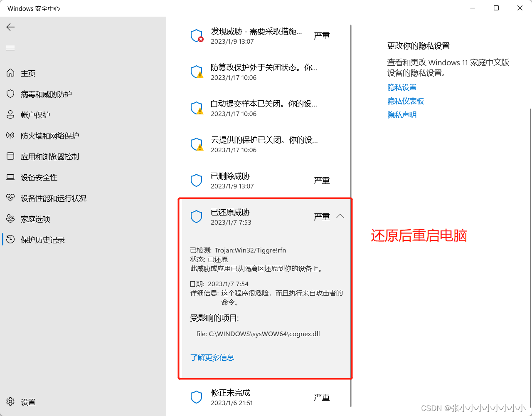Click the app and browser control icon
Image resolution: width=532 pixels, height=416 pixels.
10,156
